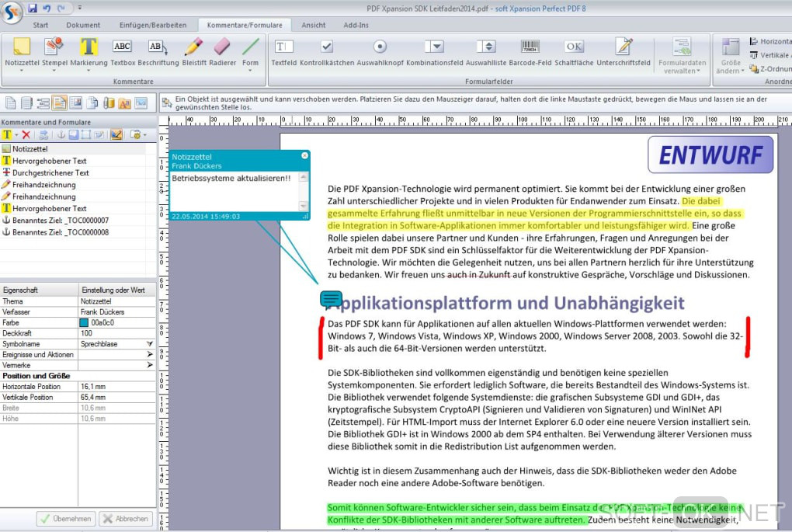792x532 pixels.
Task: Click the Übernehmen button
Action: 66,518
